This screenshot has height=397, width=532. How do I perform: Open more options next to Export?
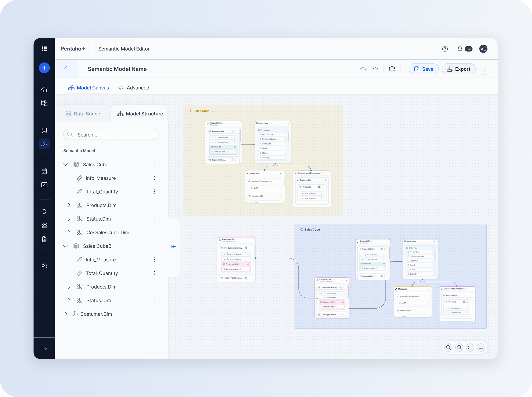pos(484,69)
